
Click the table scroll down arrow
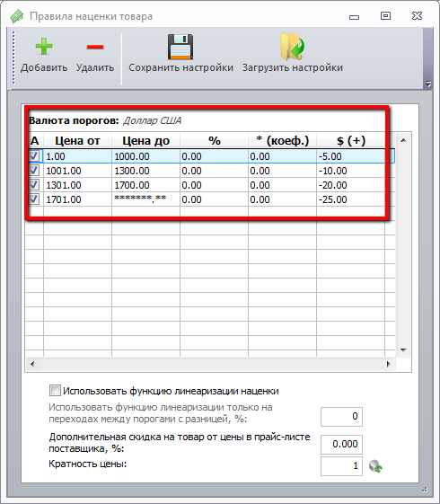(403, 349)
